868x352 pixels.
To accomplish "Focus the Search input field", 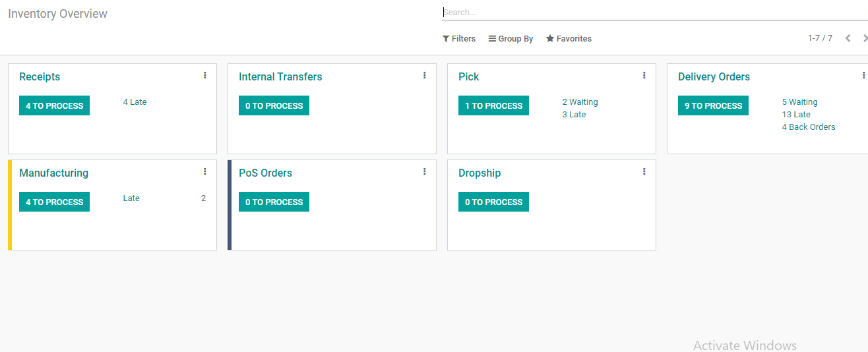I will coord(654,12).
